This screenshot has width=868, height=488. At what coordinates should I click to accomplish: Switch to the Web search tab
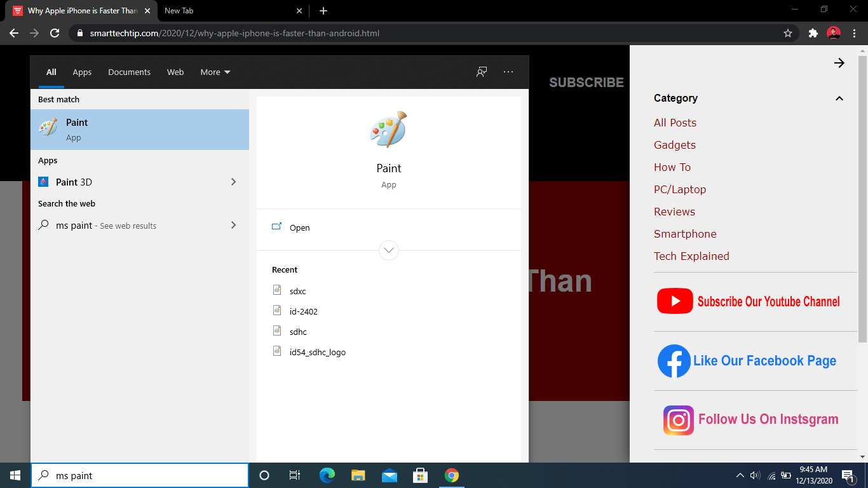(x=175, y=72)
